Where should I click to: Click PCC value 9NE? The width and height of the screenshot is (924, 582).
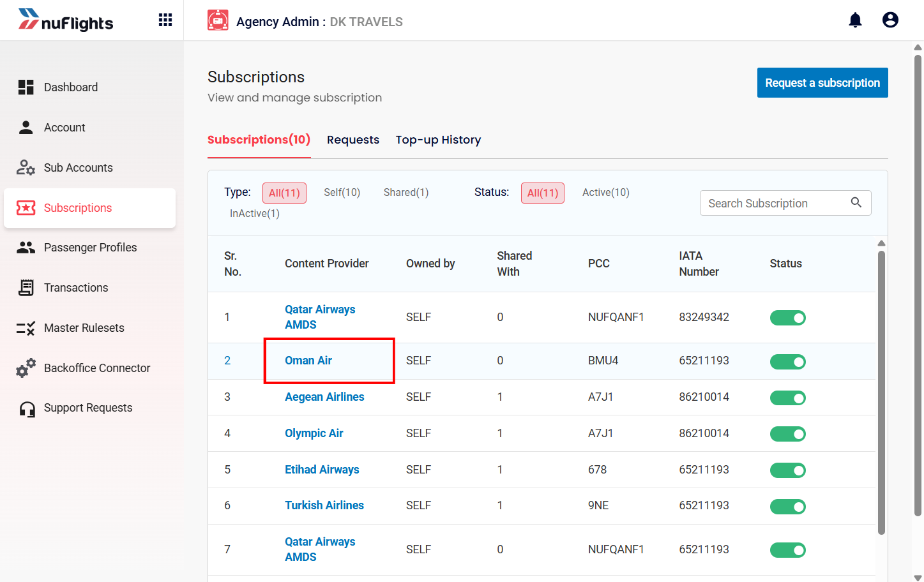click(598, 505)
